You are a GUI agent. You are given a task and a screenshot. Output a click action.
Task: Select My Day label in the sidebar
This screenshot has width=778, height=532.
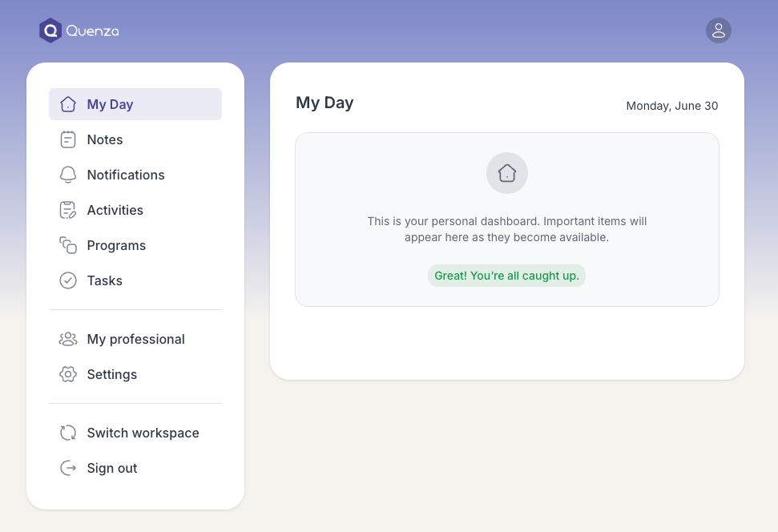tap(110, 104)
